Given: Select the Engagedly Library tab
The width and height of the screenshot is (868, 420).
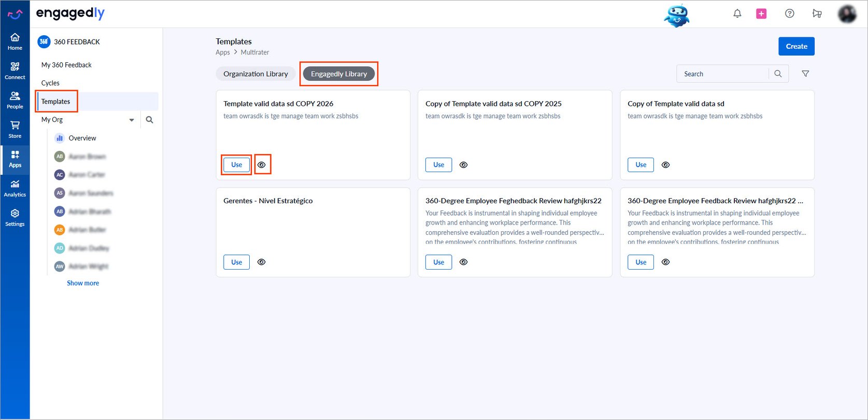Looking at the screenshot, I should click(x=339, y=74).
